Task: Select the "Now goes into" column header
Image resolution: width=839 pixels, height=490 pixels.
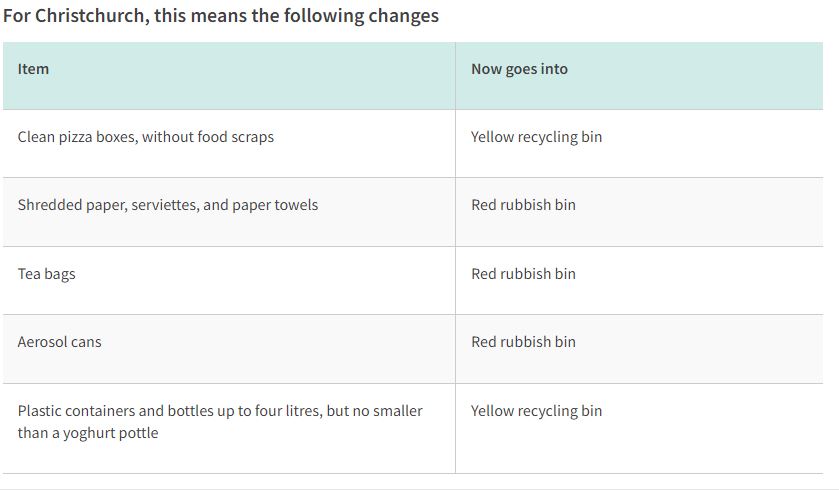Action: tap(519, 69)
